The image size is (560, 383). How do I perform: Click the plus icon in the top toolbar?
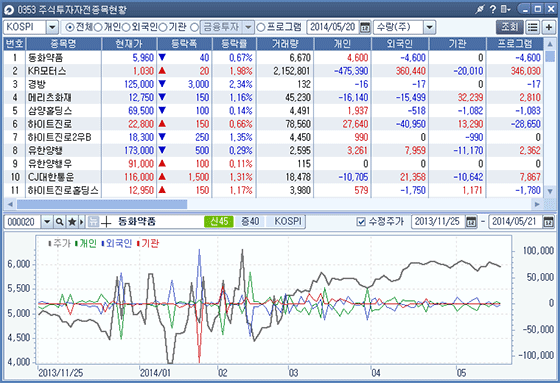549,27
